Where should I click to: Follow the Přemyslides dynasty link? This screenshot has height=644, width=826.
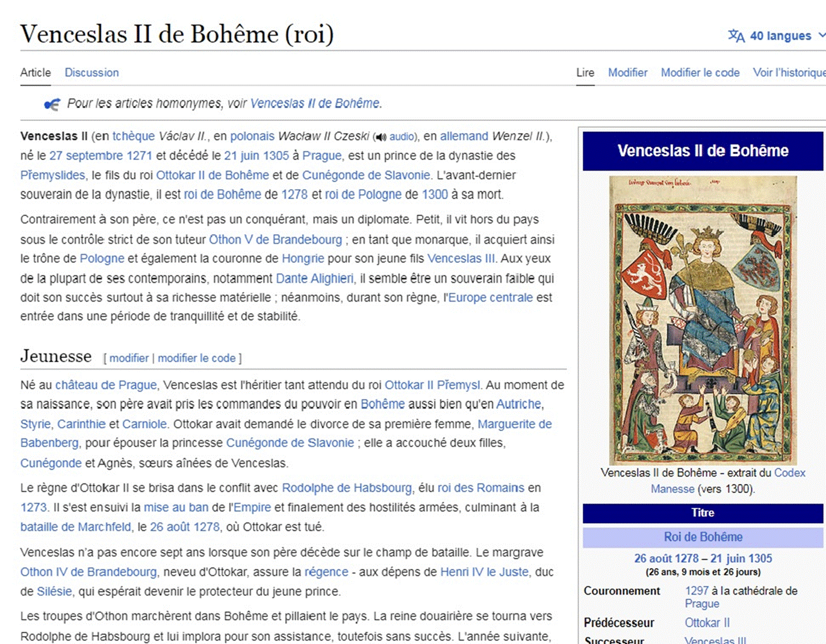[x=53, y=175]
